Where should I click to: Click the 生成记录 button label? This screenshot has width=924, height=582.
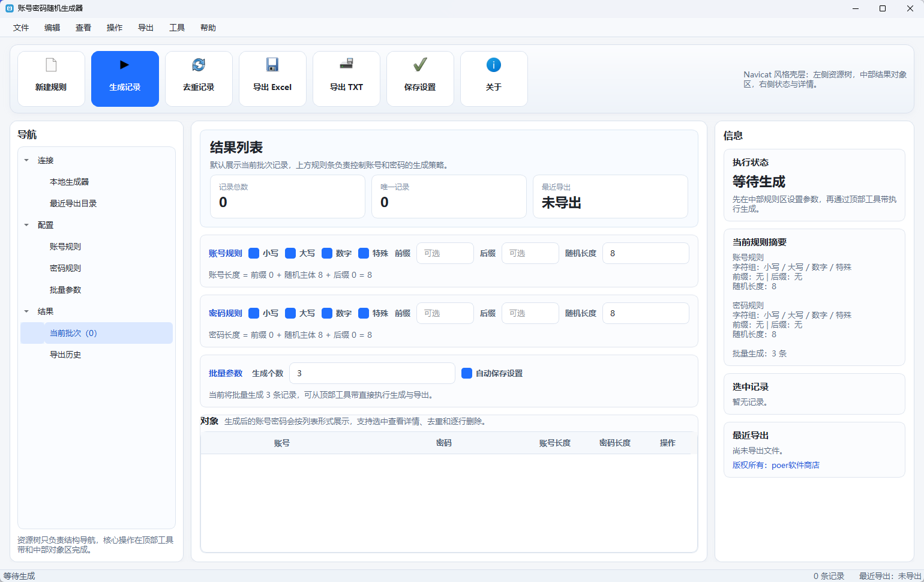pos(125,87)
